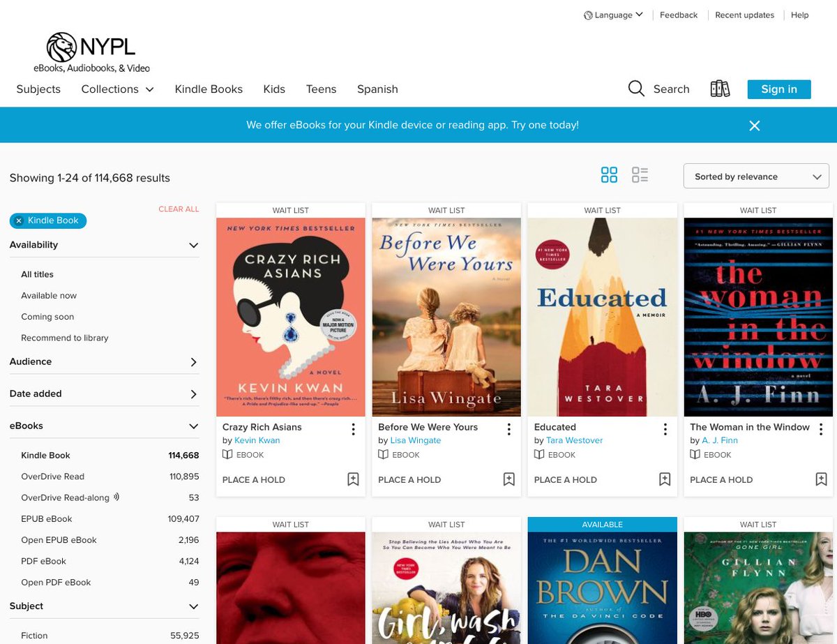Open the search magnifier icon

coord(636,89)
